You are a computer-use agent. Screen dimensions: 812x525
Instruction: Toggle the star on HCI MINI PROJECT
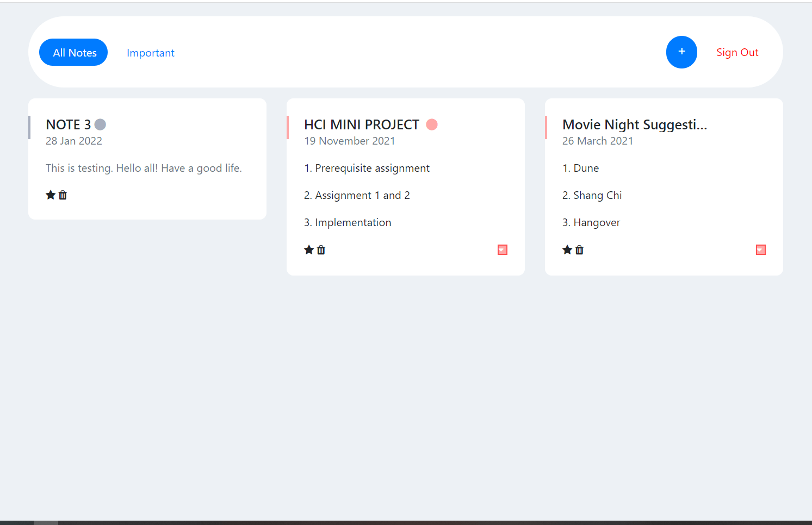point(309,249)
